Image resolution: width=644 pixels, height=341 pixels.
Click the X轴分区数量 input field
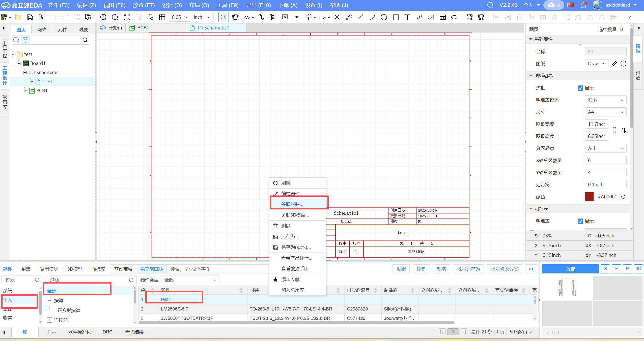tap(605, 161)
